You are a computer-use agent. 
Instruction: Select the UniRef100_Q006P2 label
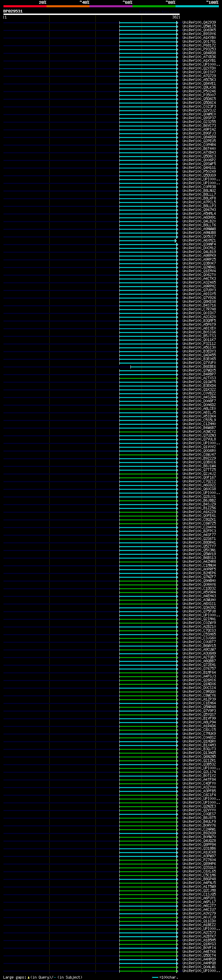coord(199,160)
